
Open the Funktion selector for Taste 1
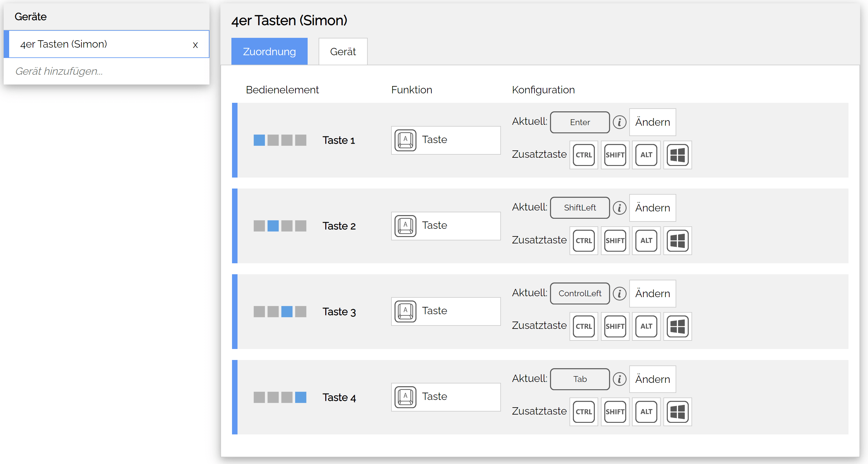click(445, 140)
